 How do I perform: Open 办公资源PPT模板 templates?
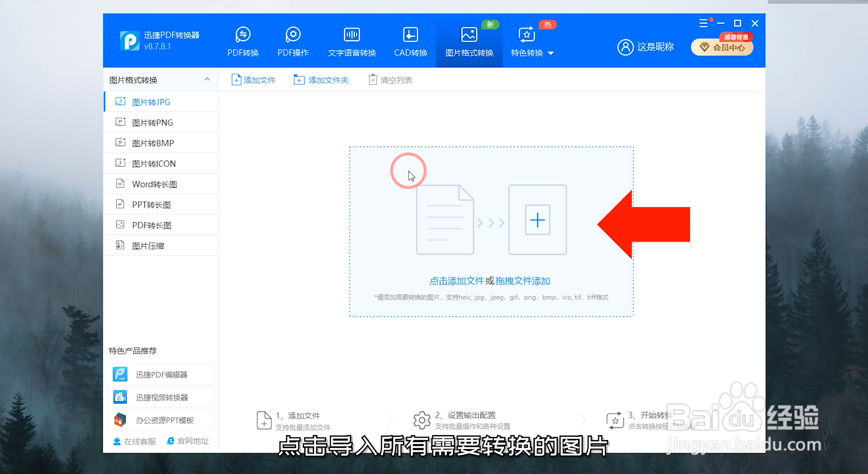point(160,420)
